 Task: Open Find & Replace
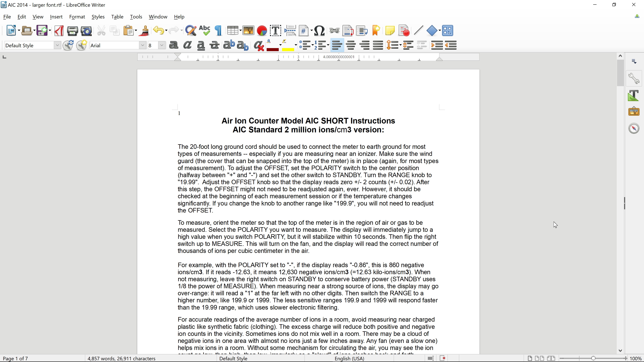click(191, 31)
